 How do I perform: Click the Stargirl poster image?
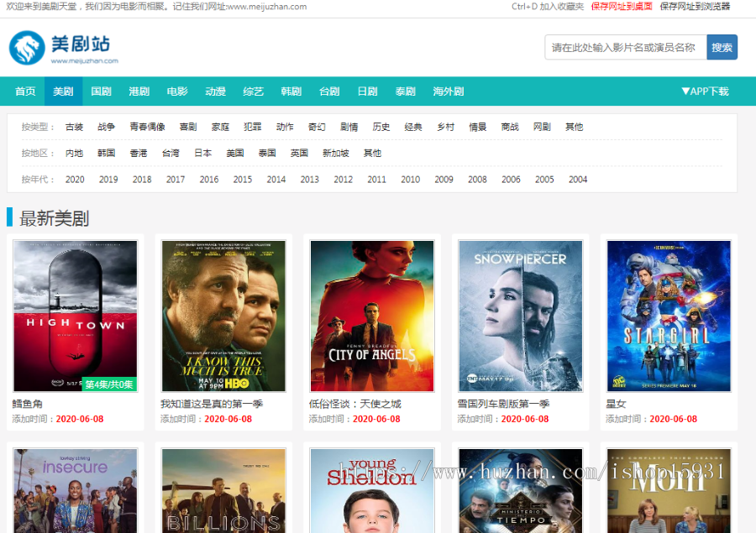pyautogui.click(x=669, y=316)
